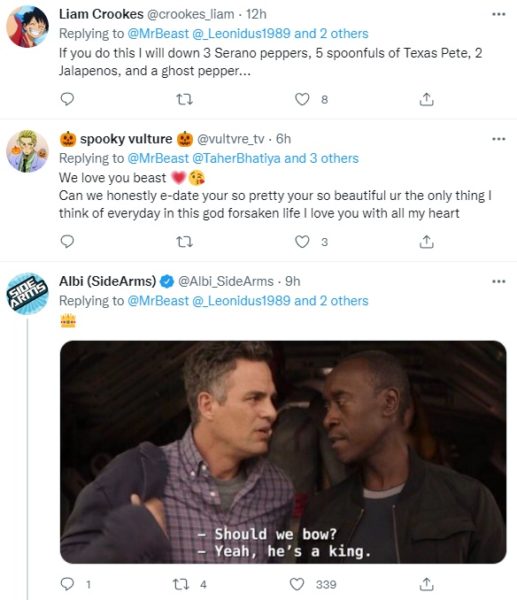Open Liam Crookes' profile avatar
The width and height of the screenshot is (517, 600).
coord(28,27)
